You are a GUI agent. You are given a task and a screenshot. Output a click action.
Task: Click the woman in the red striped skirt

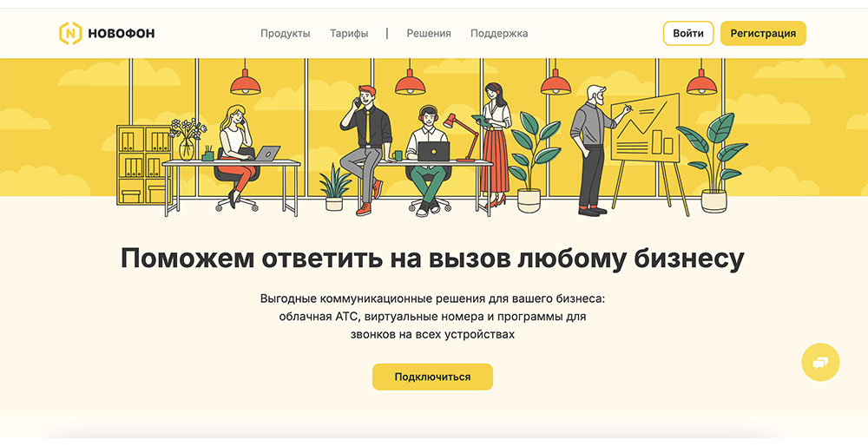(495, 145)
